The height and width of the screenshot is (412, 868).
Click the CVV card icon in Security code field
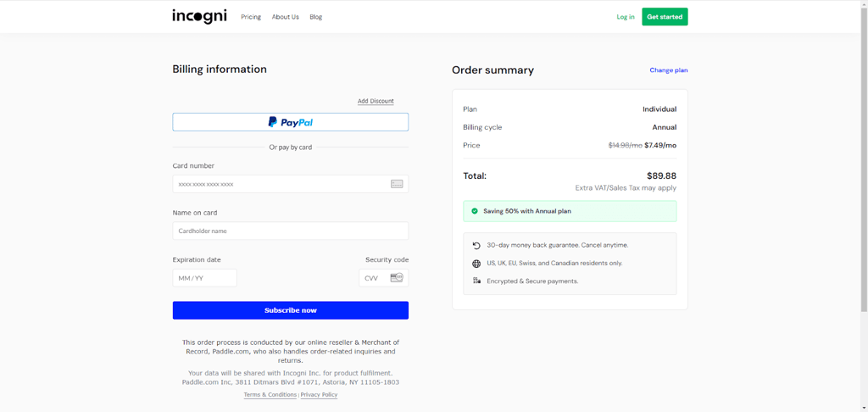pos(397,277)
